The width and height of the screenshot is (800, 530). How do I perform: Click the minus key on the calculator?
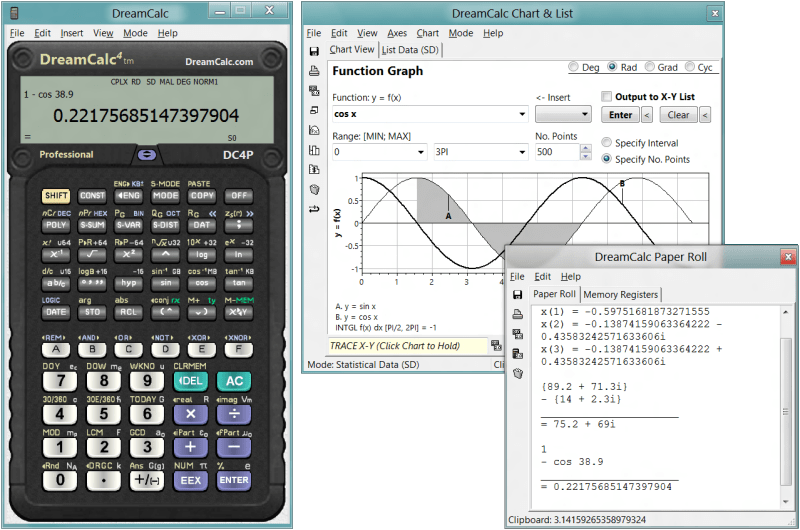pyautogui.click(x=234, y=447)
